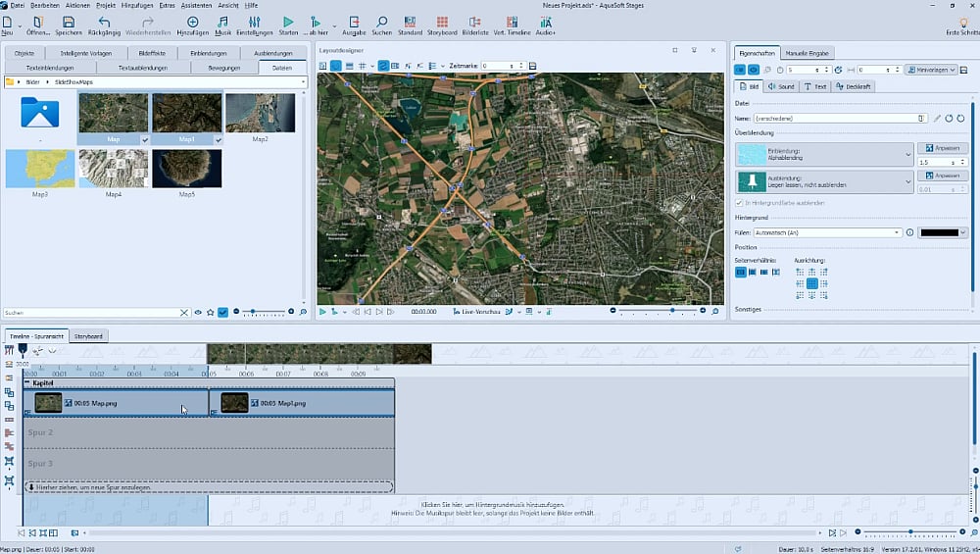This screenshot has width=980, height=554.
Task: Open the Storyboard view icon in toolbar
Action: pos(442,22)
